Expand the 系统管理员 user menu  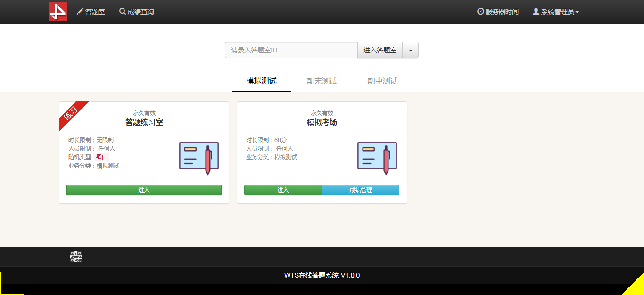click(x=555, y=12)
